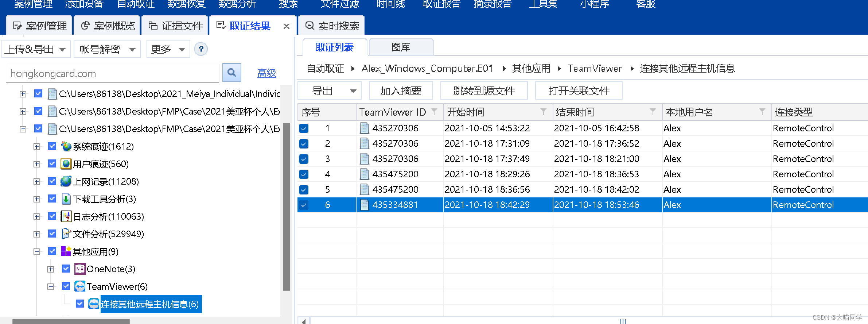Click the TeamViewer(6) app icon
This screenshot has height=324, width=868.
pyautogui.click(x=80, y=286)
